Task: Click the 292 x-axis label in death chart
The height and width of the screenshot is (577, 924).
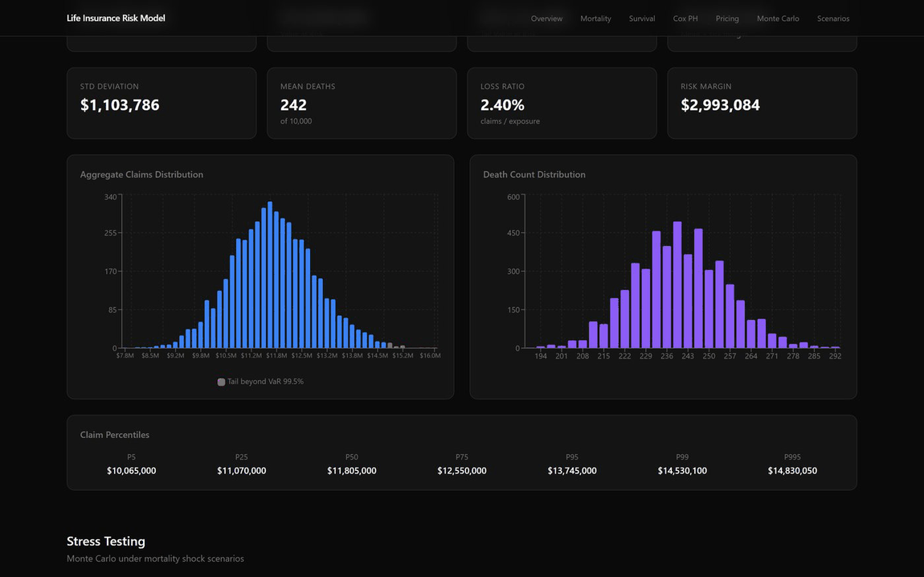Action: pyautogui.click(x=835, y=356)
